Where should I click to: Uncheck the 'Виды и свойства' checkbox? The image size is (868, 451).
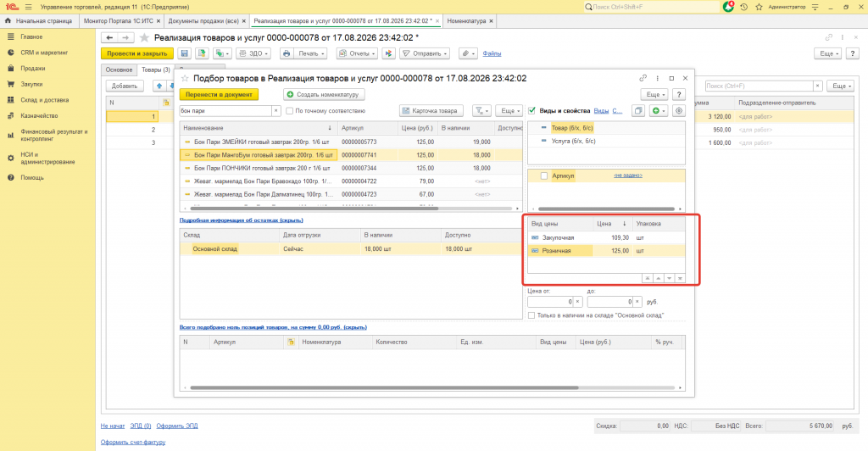coord(532,111)
